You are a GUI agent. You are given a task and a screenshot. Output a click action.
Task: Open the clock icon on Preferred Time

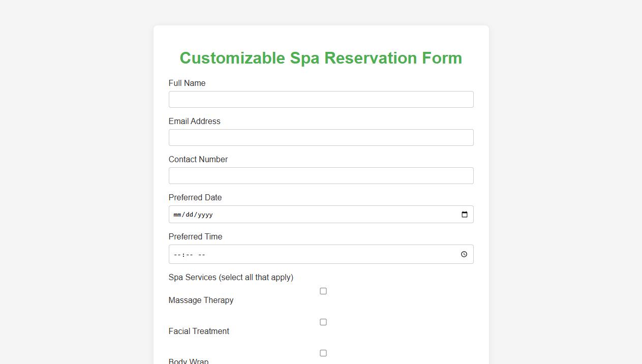tap(463, 254)
